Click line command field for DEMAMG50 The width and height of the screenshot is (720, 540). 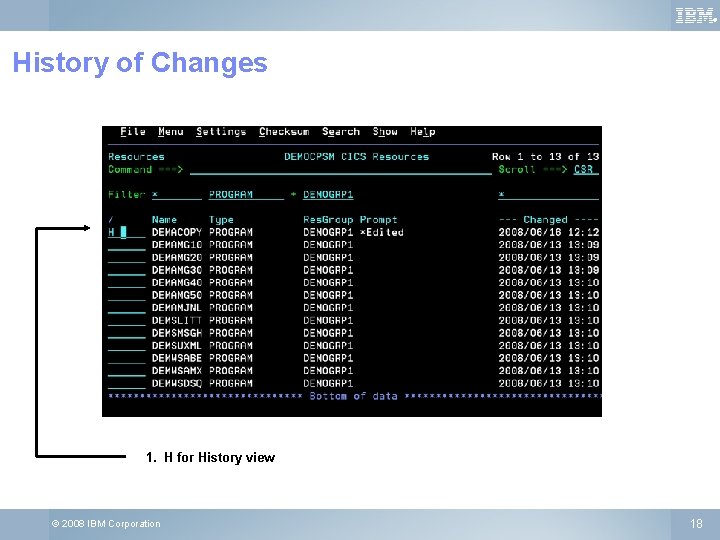[126, 295]
